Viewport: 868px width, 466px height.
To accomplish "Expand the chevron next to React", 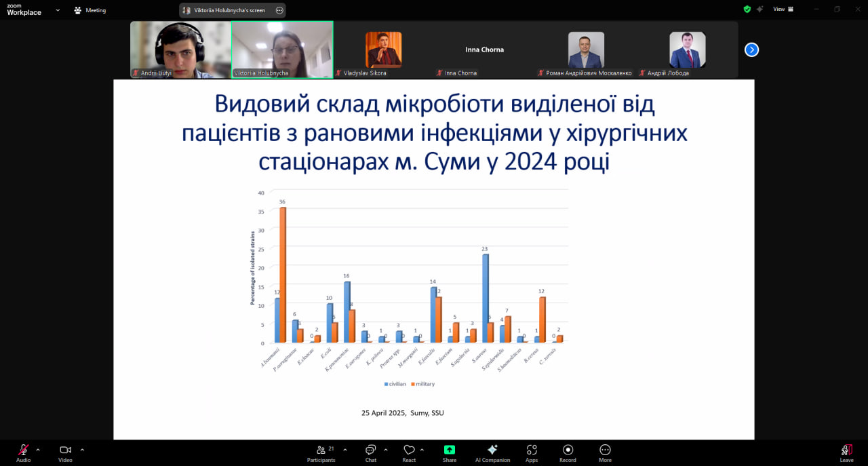I will [422, 450].
